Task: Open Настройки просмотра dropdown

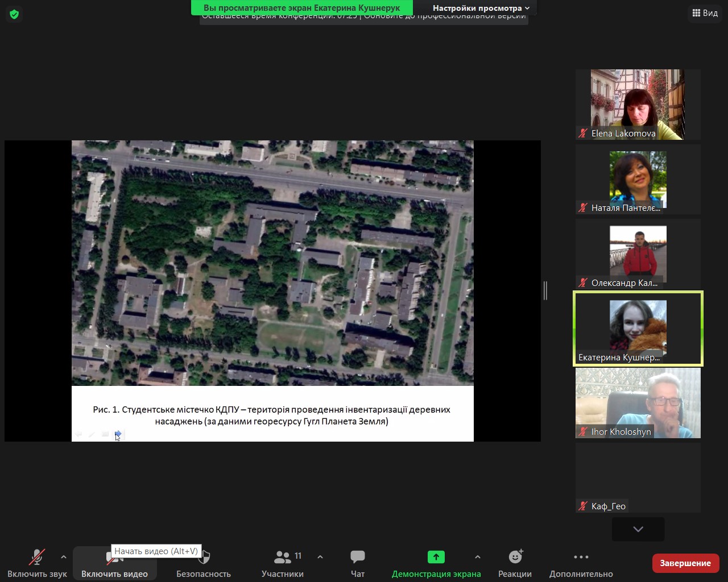Action: (x=481, y=8)
